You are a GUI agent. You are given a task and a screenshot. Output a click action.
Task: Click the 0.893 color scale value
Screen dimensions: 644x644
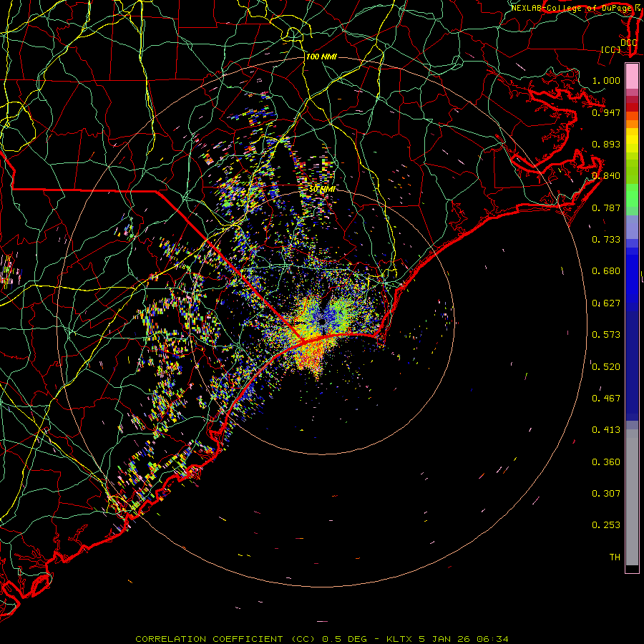point(606,144)
